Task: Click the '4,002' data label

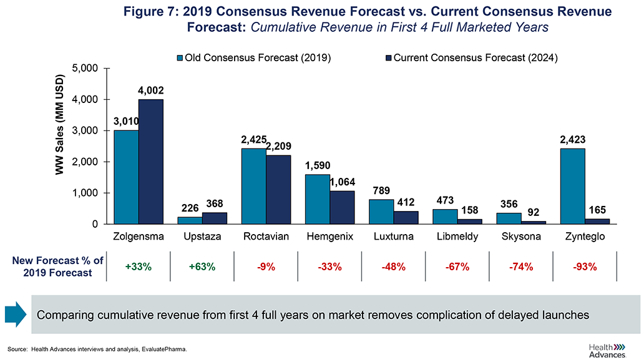Action: [x=151, y=90]
